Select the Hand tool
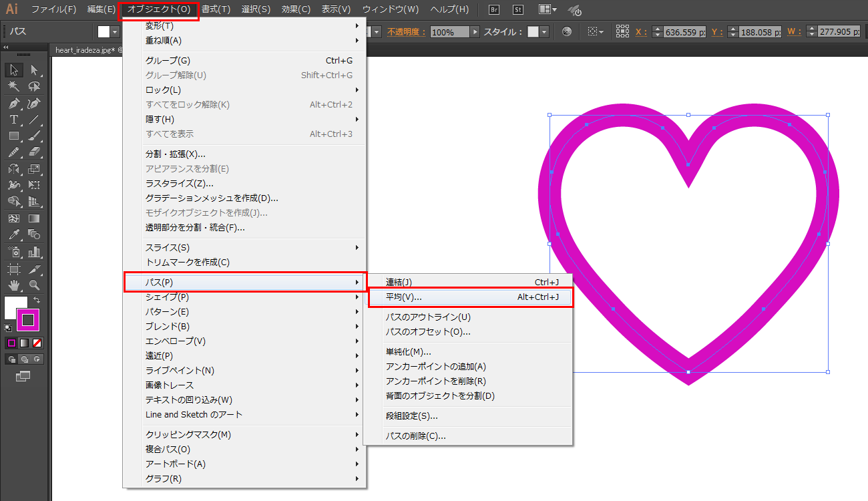The height and width of the screenshot is (501, 868). click(x=14, y=285)
